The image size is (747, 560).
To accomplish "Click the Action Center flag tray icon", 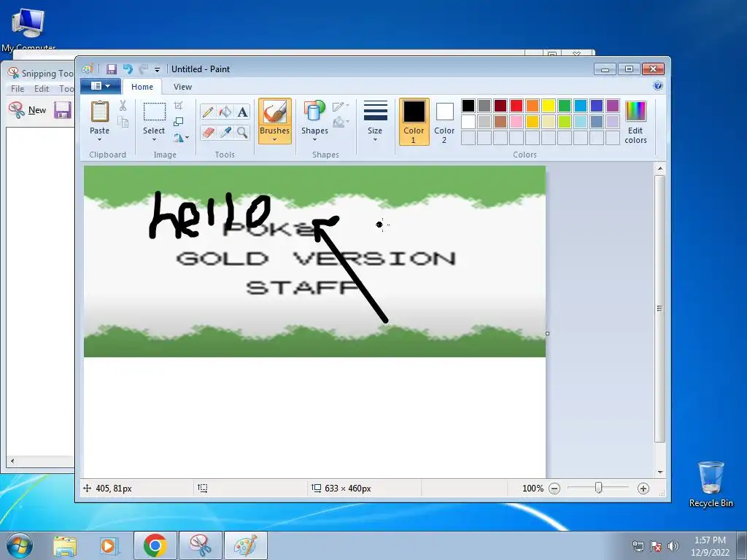I will click(656, 546).
